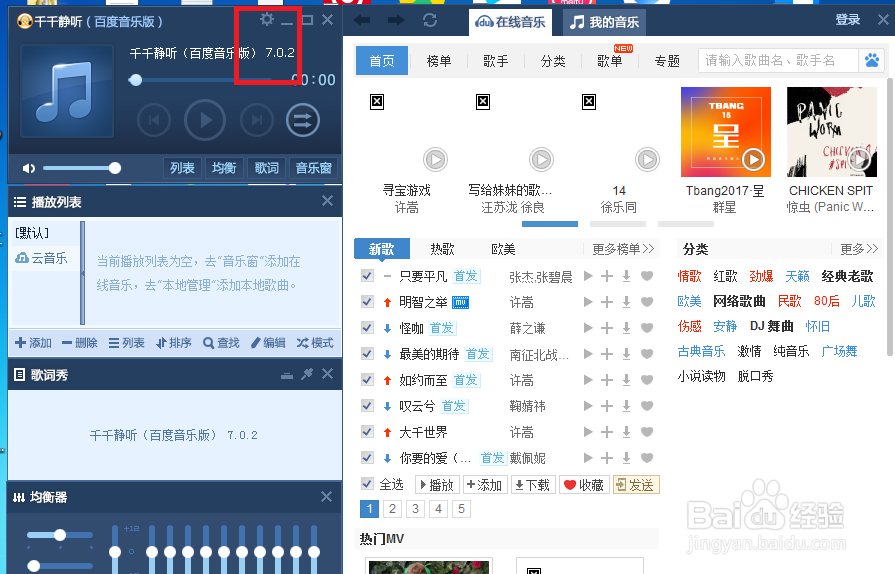The width and height of the screenshot is (895, 574).
Task: Open the 音乐窗 music window
Action: point(313,168)
